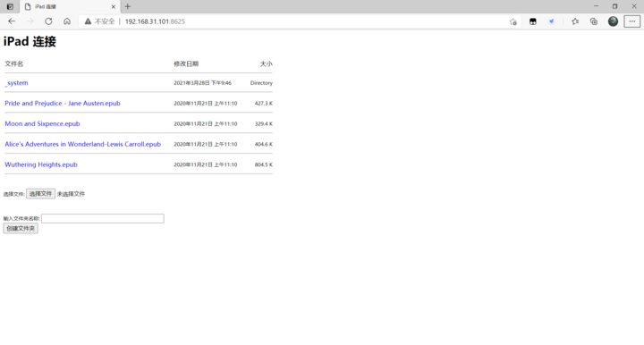Open the collections panel
Screen dimensions: 644x345
coord(594,21)
